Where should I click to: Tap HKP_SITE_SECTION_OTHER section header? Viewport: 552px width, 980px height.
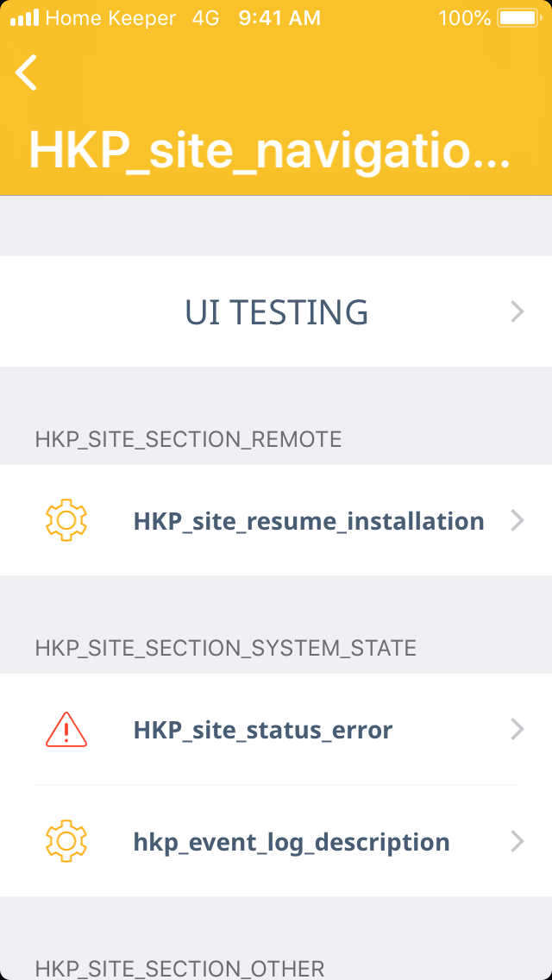click(179, 968)
